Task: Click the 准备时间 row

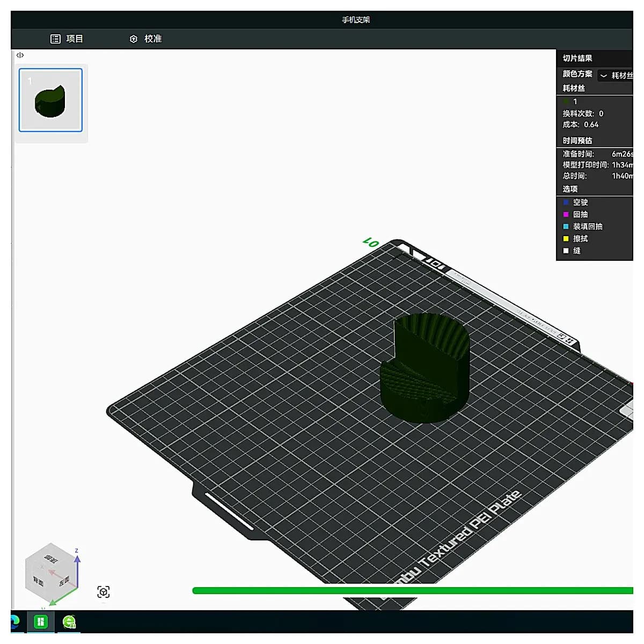Action: pyautogui.click(x=597, y=154)
